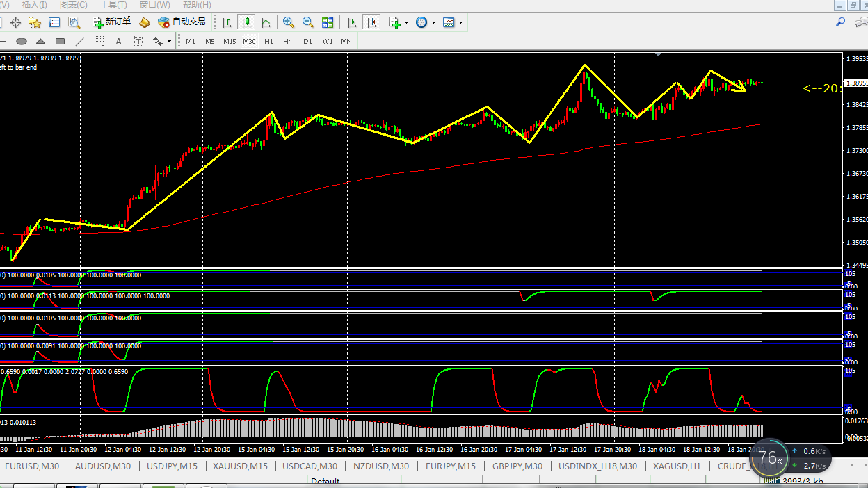This screenshot has height=488, width=868.
Task: Switch to USDINDX_H18,M30 chart tab
Action: click(x=597, y=466)
